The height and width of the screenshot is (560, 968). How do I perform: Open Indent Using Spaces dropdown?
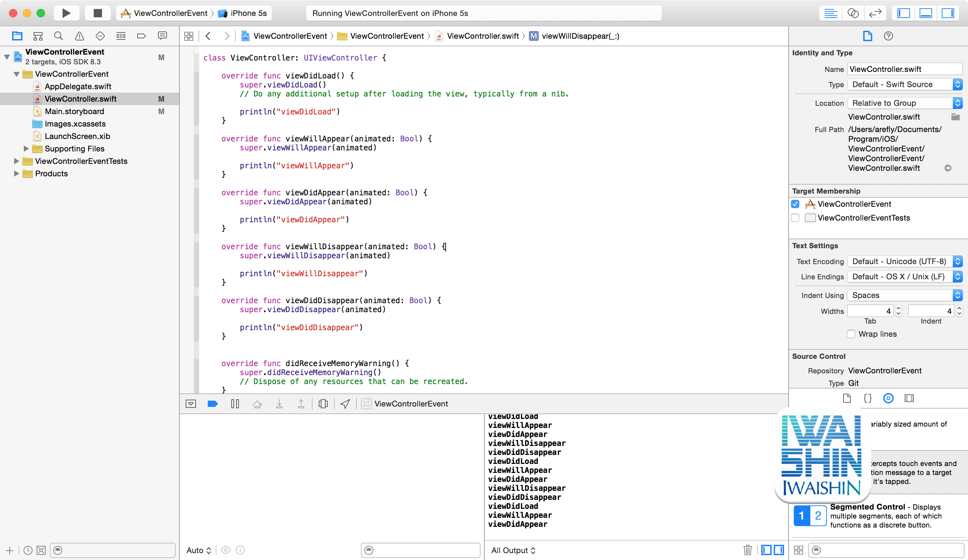click(x=905, y=295)
